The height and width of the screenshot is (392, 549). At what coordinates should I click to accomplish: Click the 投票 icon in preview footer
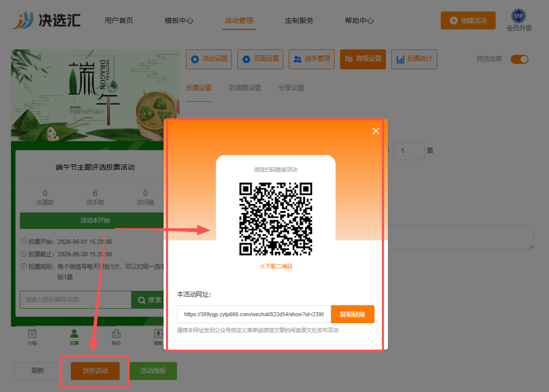(74, 337)
